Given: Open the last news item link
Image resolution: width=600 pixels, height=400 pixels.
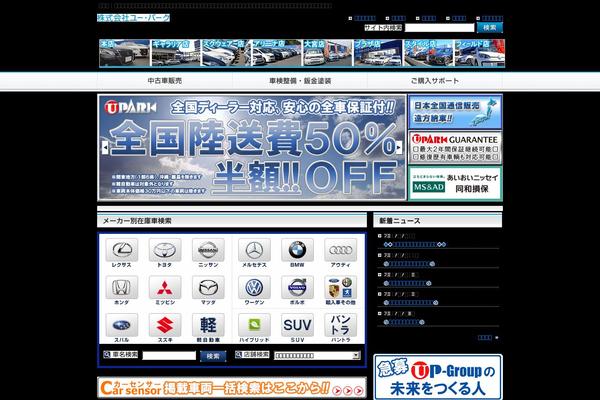Looking at the screenshot, I should pyautogui.click(x=404, y=322).
